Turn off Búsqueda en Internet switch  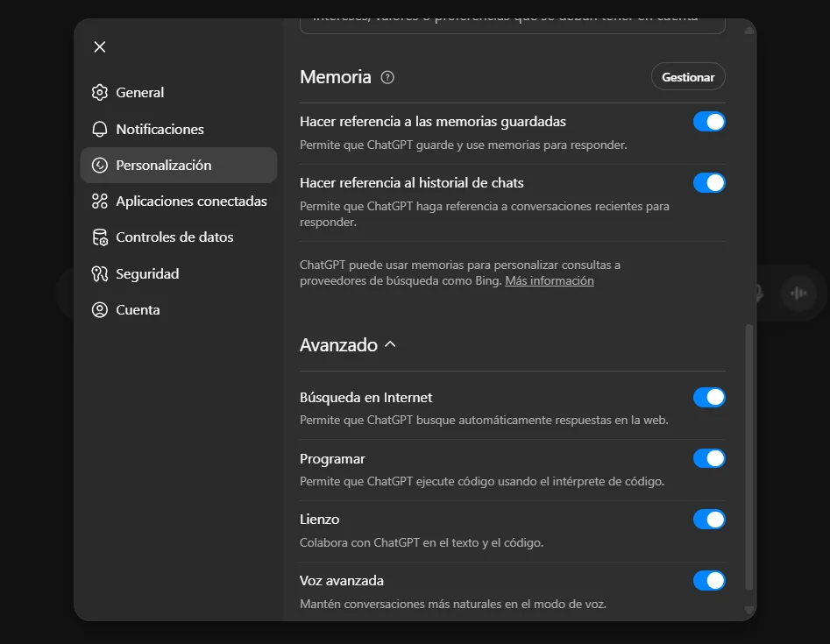708,398
